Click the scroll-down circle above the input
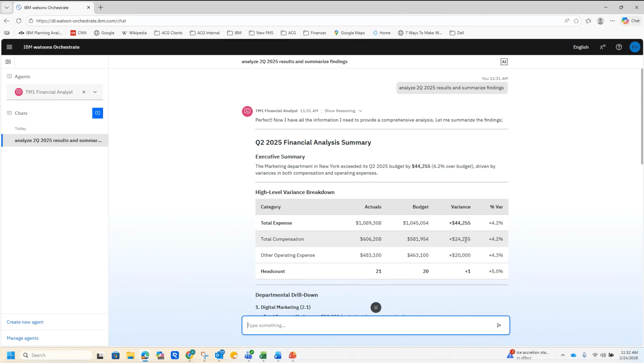644x363 pixels. pos(376,308)
